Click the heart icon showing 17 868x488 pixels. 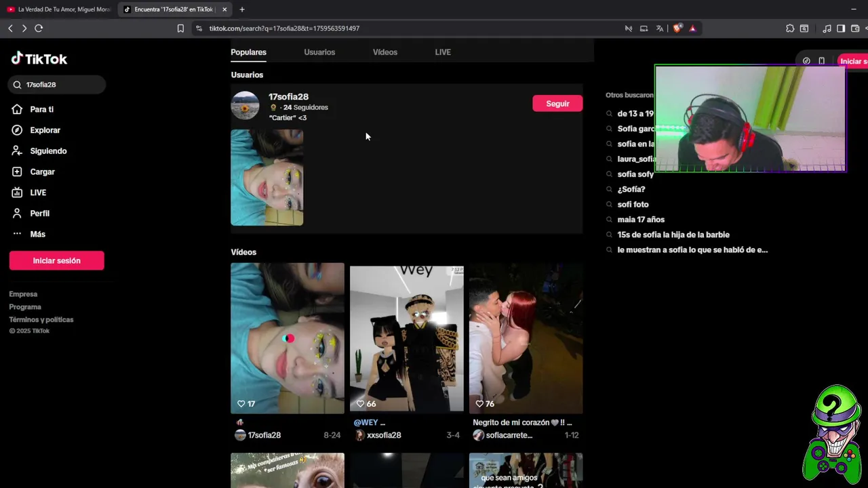[x=241, y=404]
